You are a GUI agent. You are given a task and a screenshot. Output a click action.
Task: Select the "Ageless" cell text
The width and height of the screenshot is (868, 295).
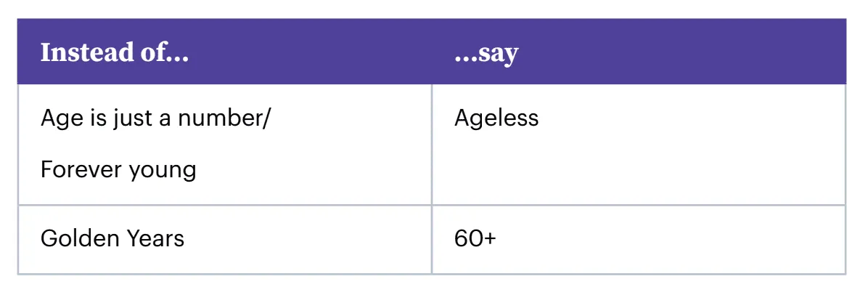coord(496,118)
